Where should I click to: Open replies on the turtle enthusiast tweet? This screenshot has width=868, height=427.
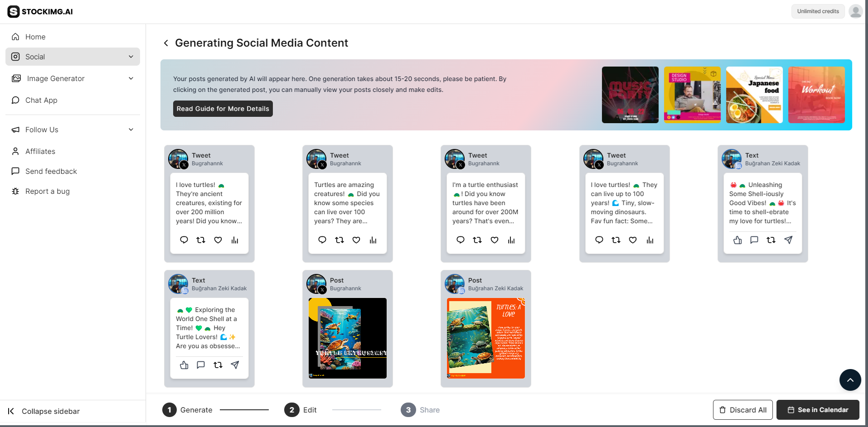pos(461,240)
